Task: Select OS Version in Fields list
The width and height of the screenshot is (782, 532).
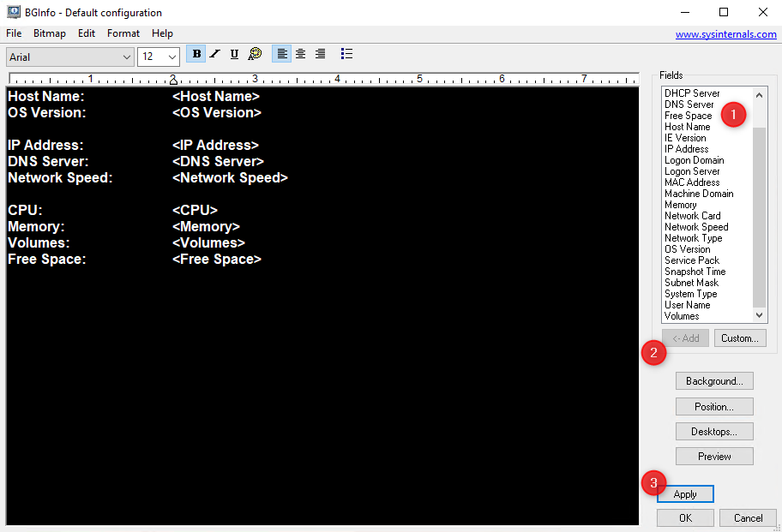Action: (687, 249)
